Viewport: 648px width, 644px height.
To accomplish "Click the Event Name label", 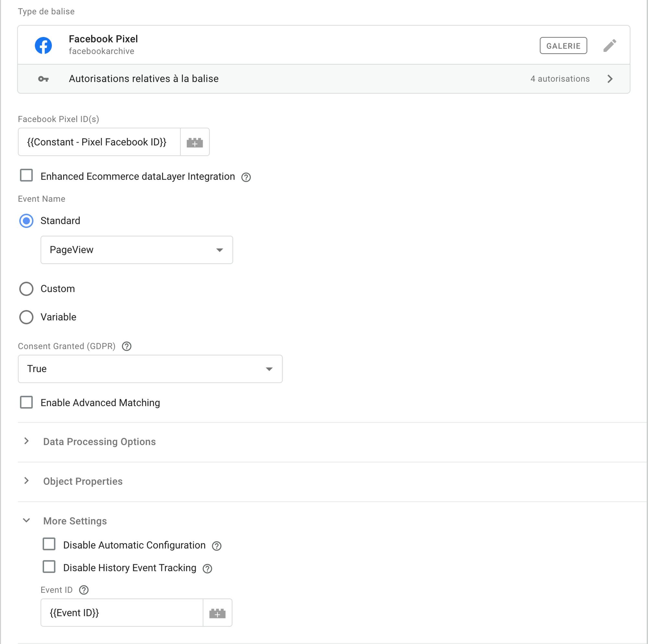I will pyautogui.click(x=41, y=199).
